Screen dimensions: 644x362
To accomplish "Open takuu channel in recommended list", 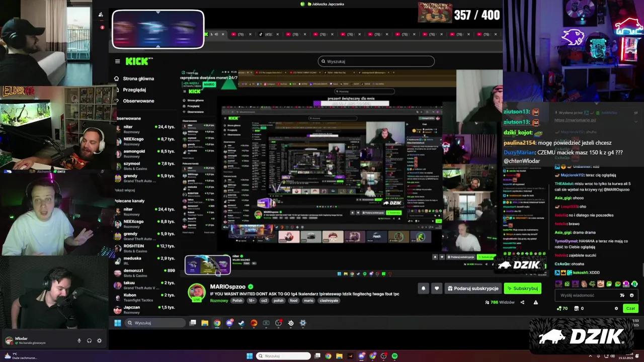I will pyautogui.click(x=145, y=285).
